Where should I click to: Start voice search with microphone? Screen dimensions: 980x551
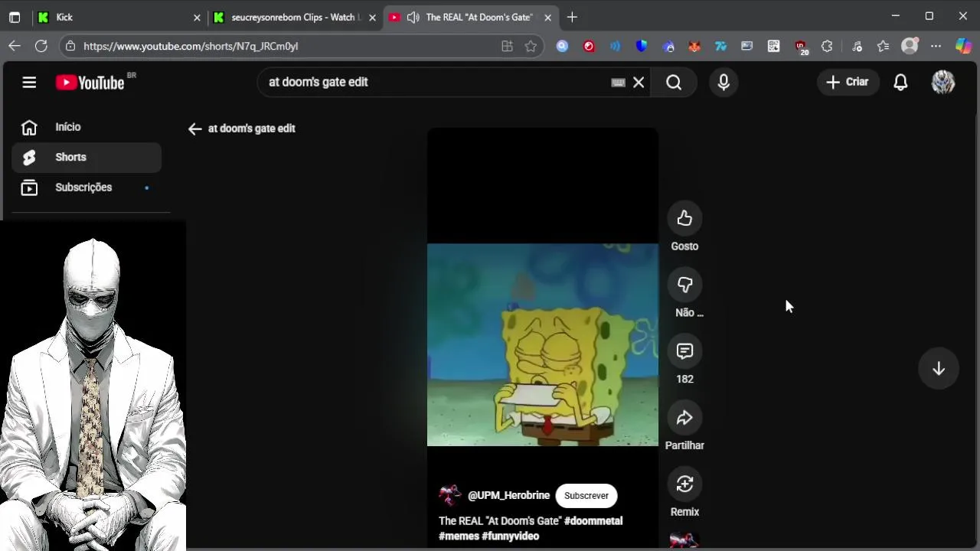click(x=724, y=82)
